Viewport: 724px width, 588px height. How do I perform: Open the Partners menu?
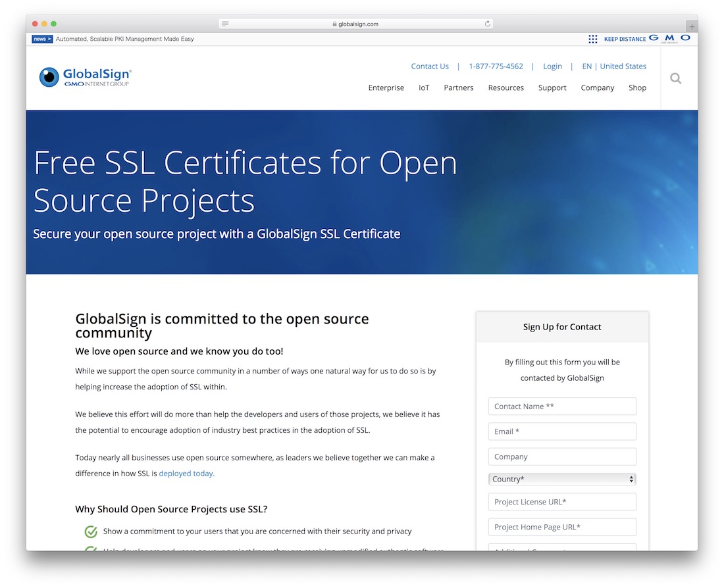click(459, 87)
